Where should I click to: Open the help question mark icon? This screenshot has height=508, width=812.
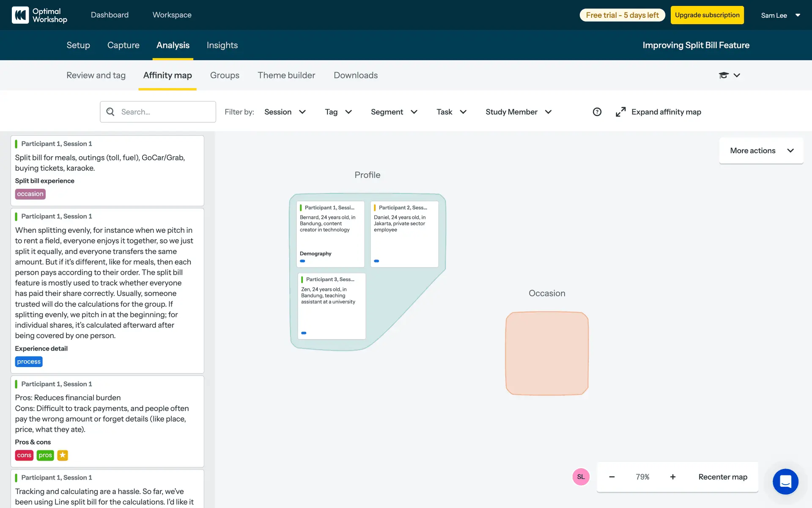coord(597,112)
